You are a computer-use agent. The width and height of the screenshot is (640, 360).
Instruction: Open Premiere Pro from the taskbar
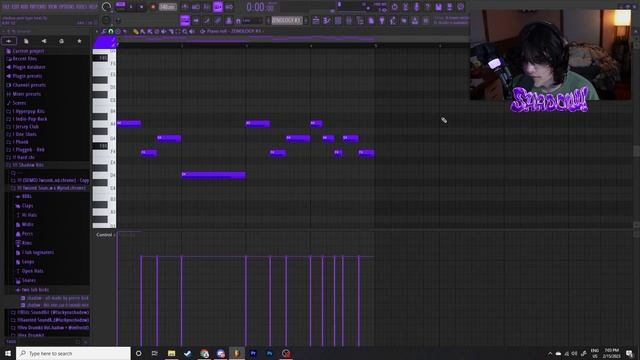click(x=253, y=353)
